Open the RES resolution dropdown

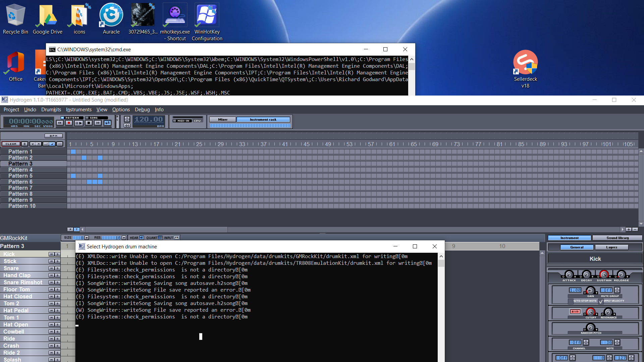124,237
